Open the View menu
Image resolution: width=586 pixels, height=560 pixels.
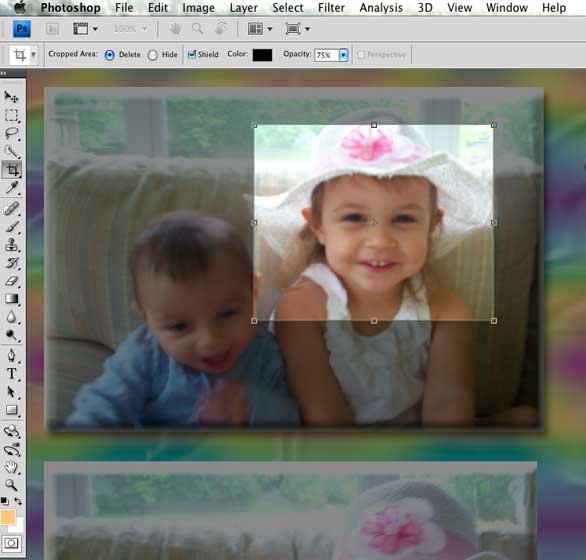pos(459,7)
